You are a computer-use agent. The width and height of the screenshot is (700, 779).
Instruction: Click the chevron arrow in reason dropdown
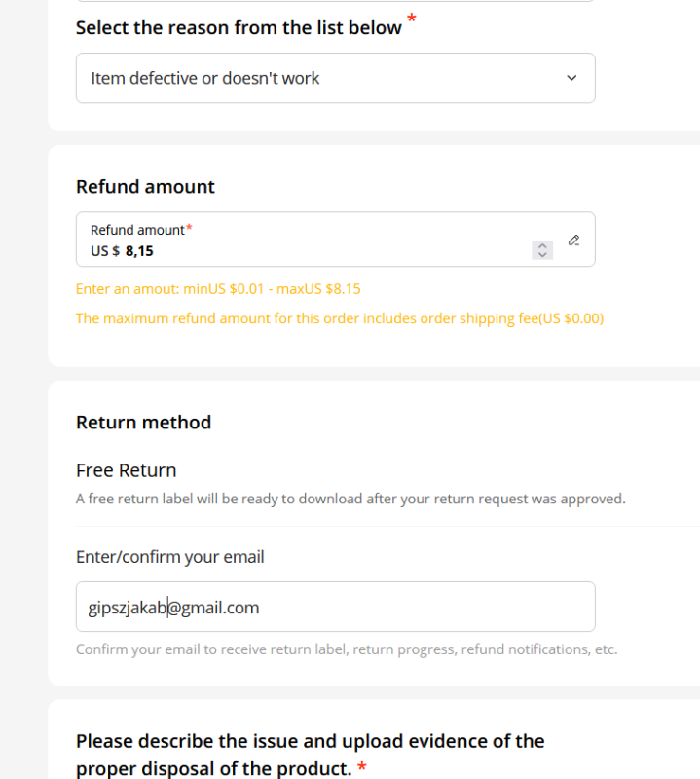571,78
